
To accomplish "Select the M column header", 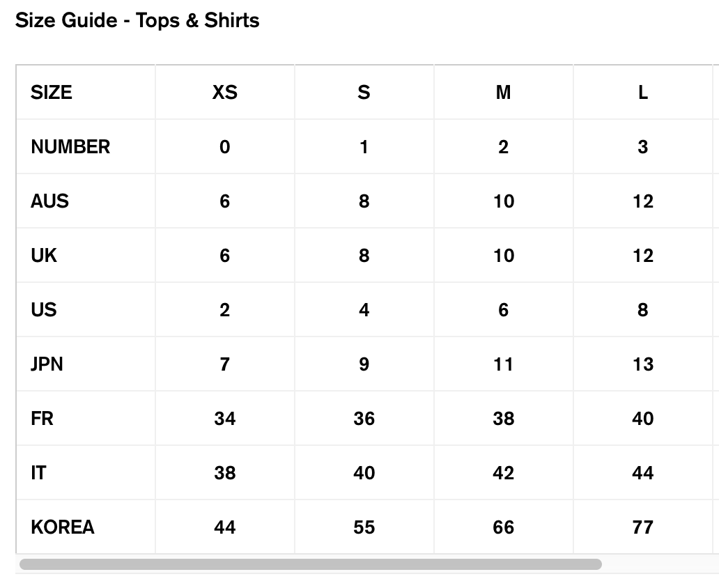I will (x=503, y=92).
